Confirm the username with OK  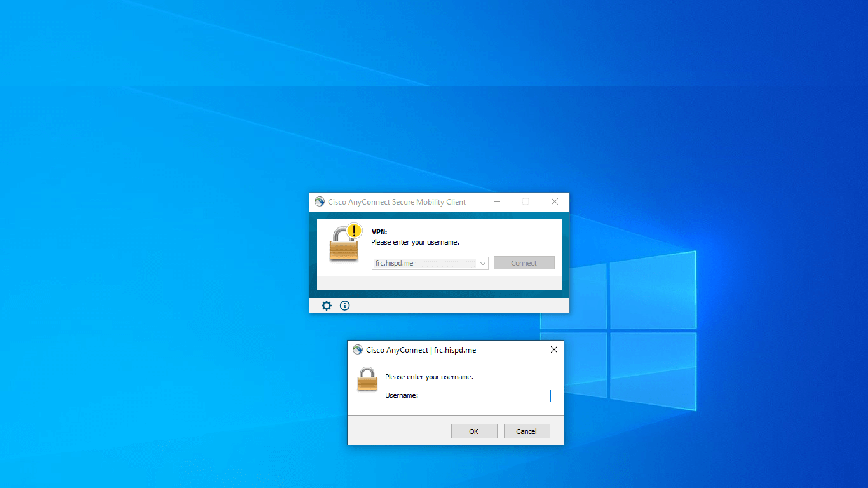point(474,431)
